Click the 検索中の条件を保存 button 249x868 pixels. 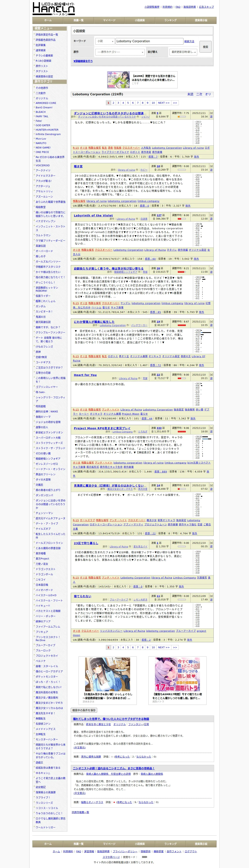84,710
